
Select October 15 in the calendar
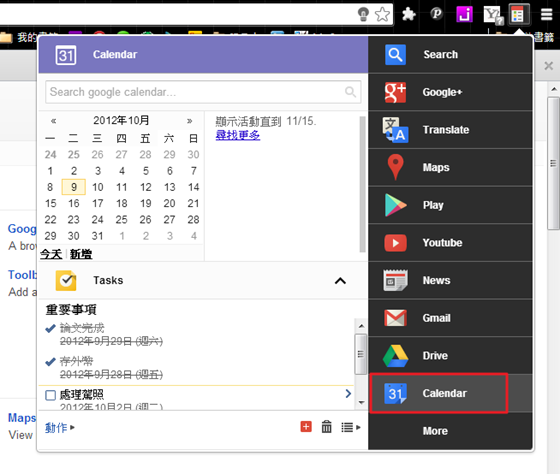click(x=50, y=203)
